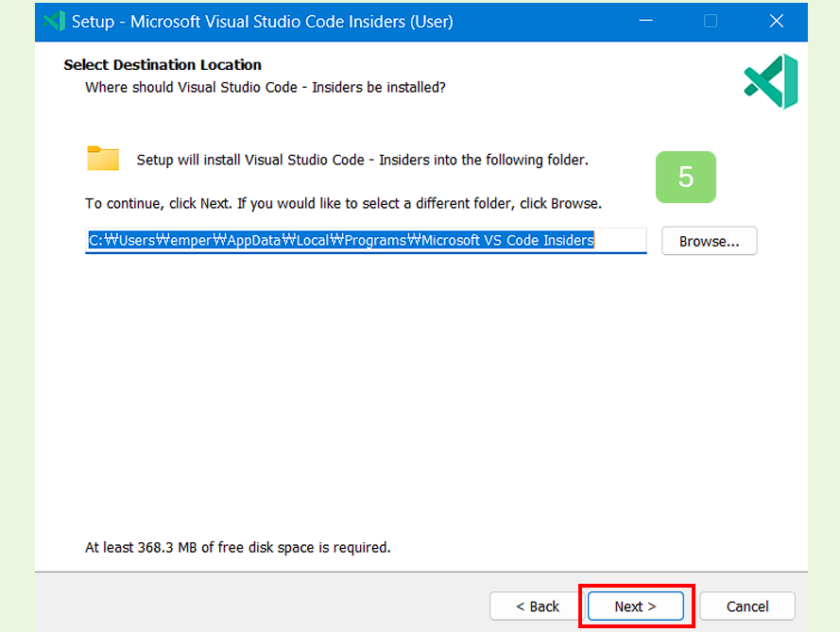
Task: Close the Setup window
Action: click(776, 21)
